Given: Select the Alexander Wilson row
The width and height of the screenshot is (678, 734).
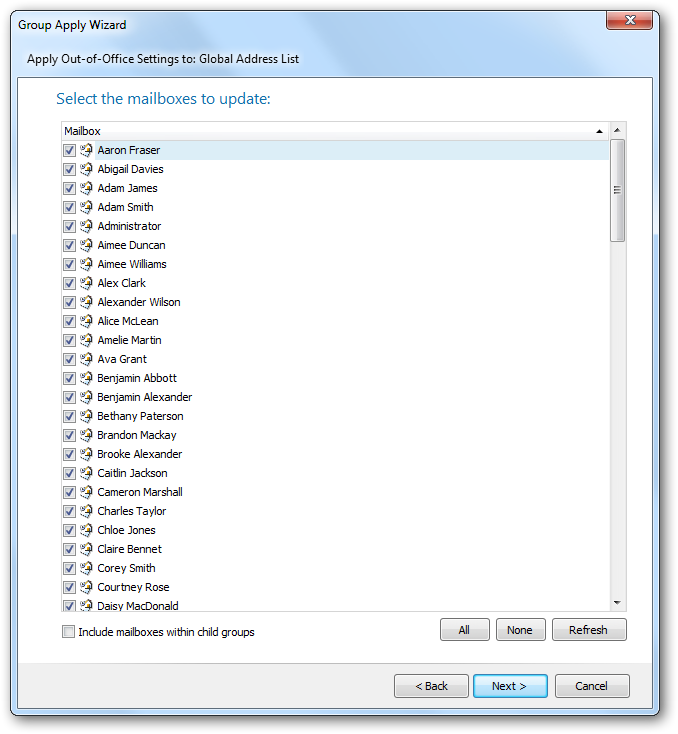Looking at the screenshot, I should coord(335,302).
